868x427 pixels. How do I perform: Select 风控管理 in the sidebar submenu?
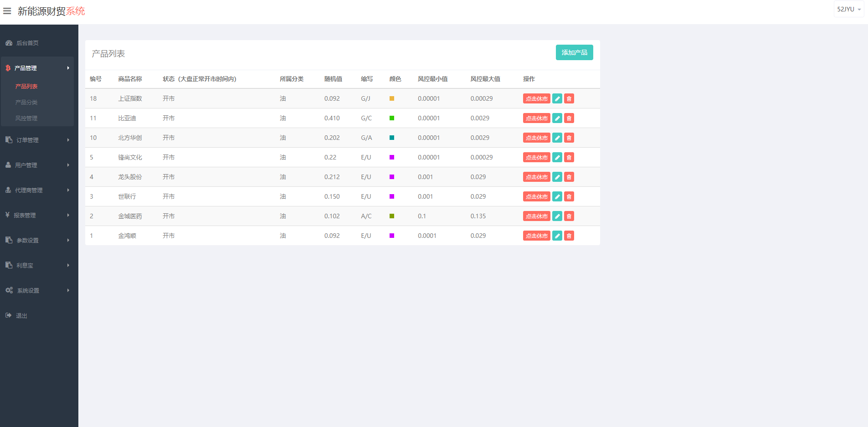(x=26, y=118)
